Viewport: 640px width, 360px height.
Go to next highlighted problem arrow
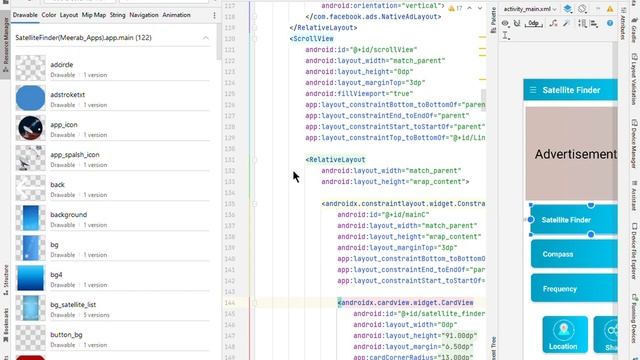point(480,8)
